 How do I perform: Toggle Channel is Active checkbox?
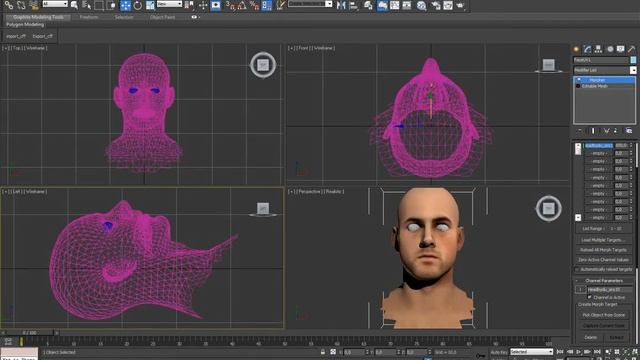589,297
